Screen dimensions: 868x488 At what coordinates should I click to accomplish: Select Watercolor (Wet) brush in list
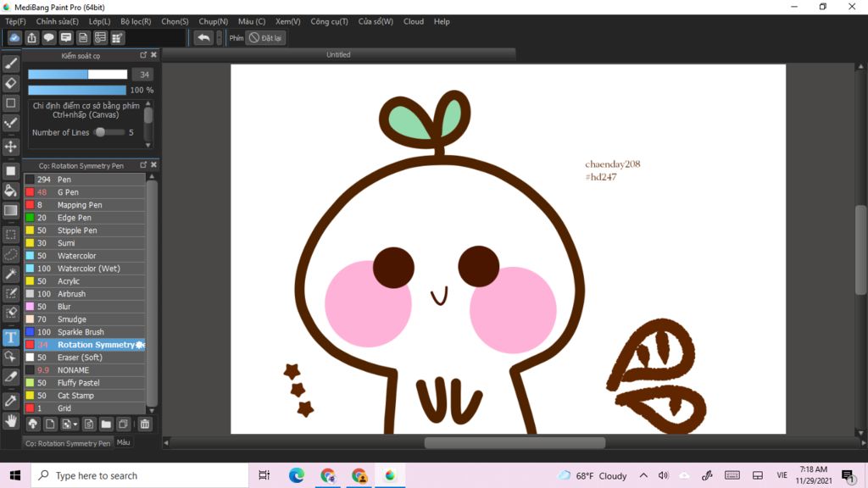88,269
